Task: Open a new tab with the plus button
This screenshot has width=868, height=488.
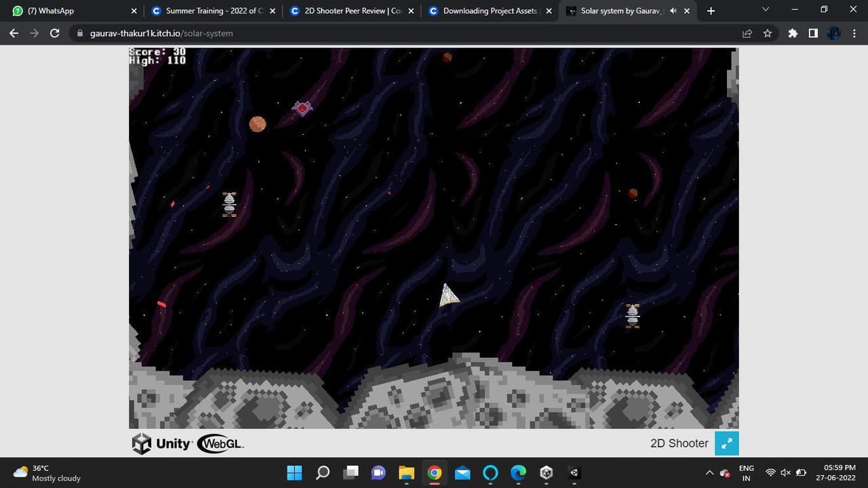Action: click(x=711, y=11)
